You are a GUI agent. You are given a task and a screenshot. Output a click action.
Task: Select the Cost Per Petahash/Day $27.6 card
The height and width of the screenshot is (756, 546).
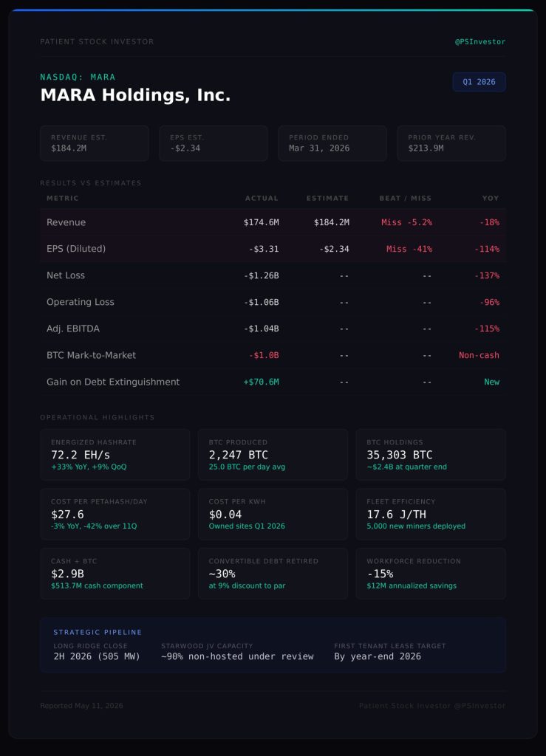[115, 514]
